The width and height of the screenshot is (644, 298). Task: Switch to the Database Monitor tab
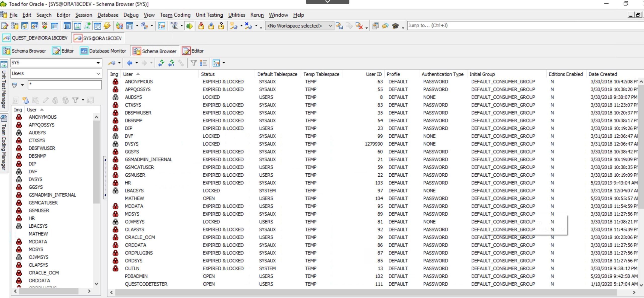(x=103, y=51)
